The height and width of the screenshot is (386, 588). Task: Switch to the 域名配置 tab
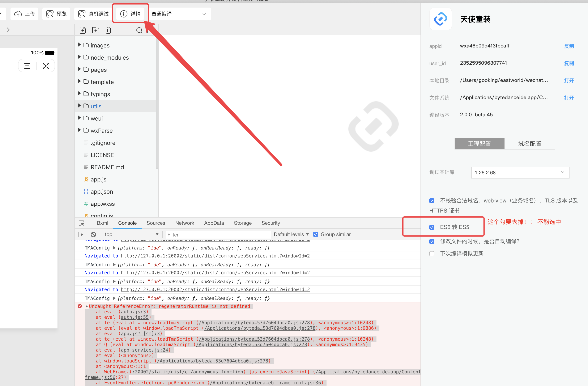tap(530, 144)
